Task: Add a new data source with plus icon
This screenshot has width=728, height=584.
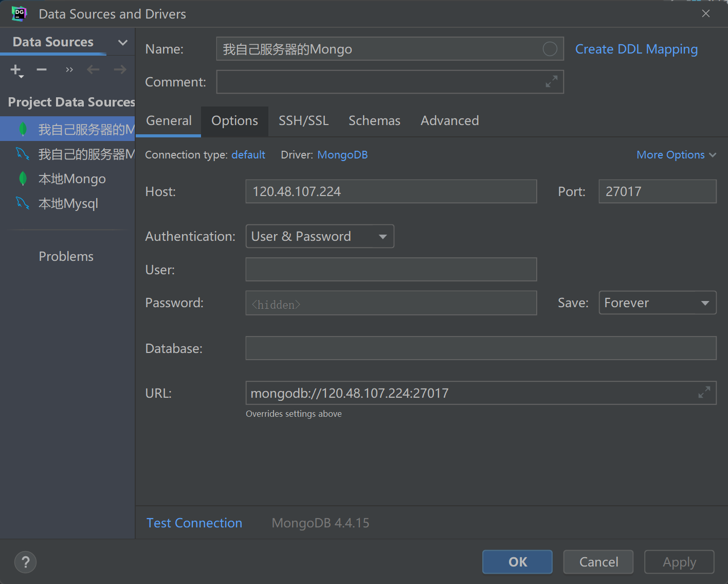Action: click(x=16, y=70)
